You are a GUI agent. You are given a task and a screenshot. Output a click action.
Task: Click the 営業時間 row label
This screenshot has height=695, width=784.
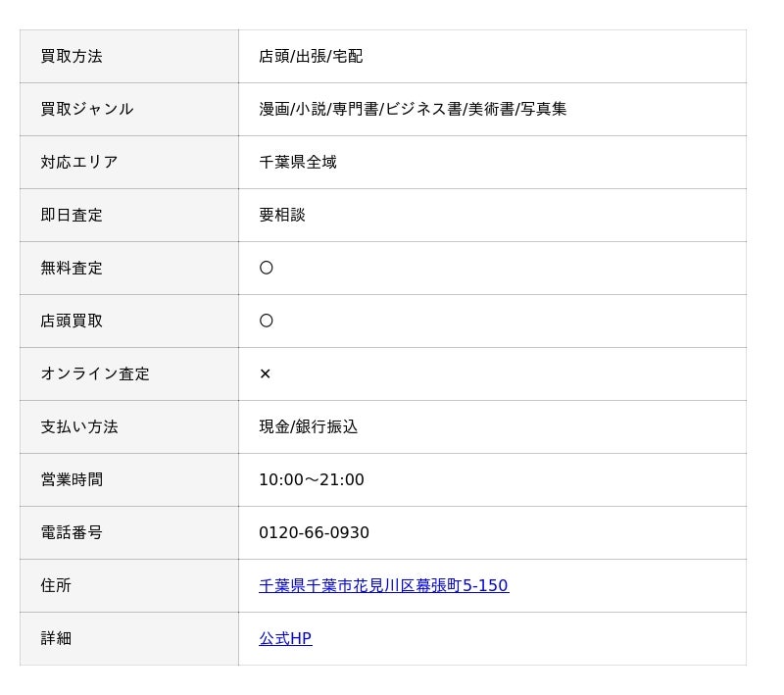[72, 479]
